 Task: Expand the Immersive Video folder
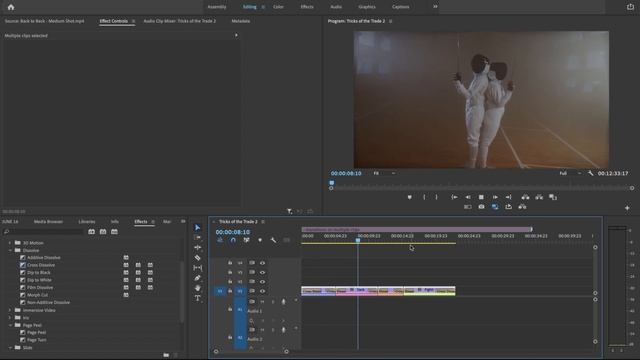[10, 310]
